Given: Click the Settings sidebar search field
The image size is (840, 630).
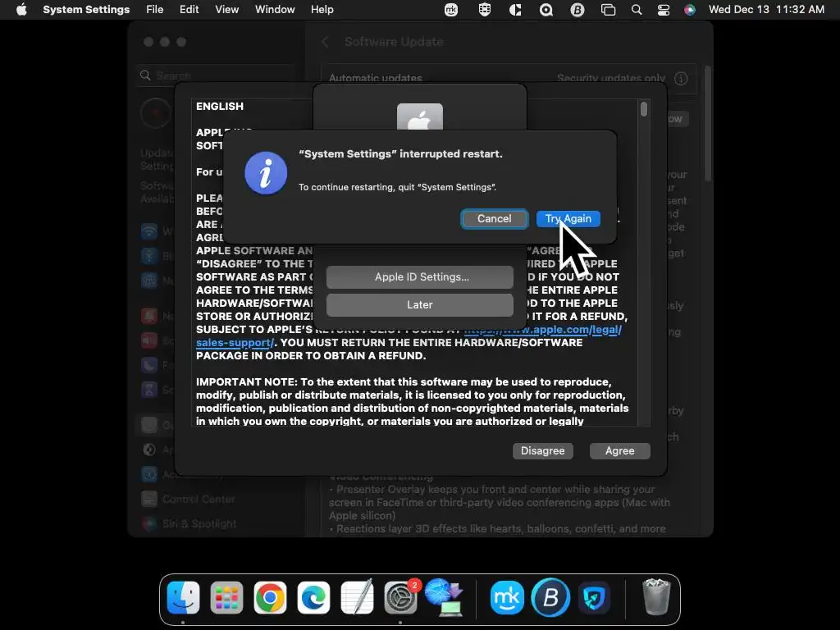Looking at the screenshot, I should (x=217, y=75).
